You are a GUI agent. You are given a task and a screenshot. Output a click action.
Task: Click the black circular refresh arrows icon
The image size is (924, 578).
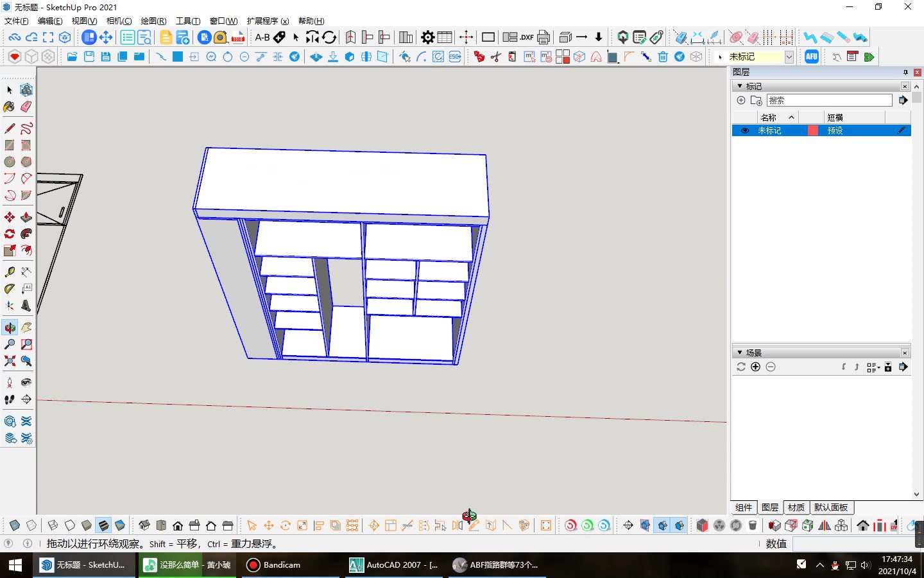point(329,37)
